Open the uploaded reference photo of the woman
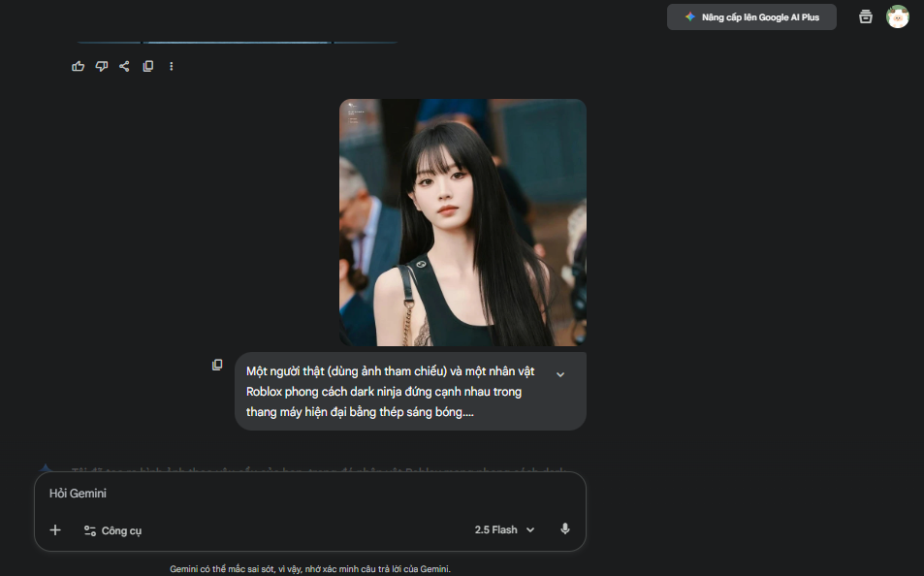 coord(462,222)
